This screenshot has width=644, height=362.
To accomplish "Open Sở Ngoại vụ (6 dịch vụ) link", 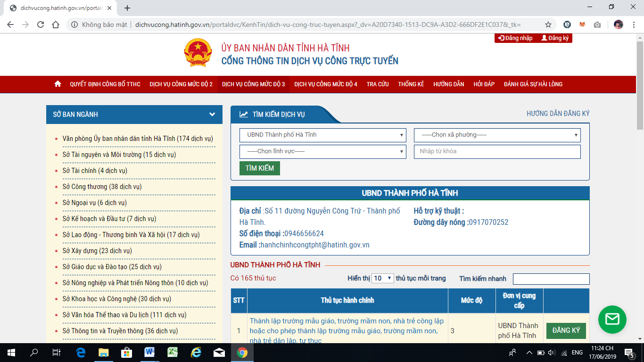I will 94,203.
